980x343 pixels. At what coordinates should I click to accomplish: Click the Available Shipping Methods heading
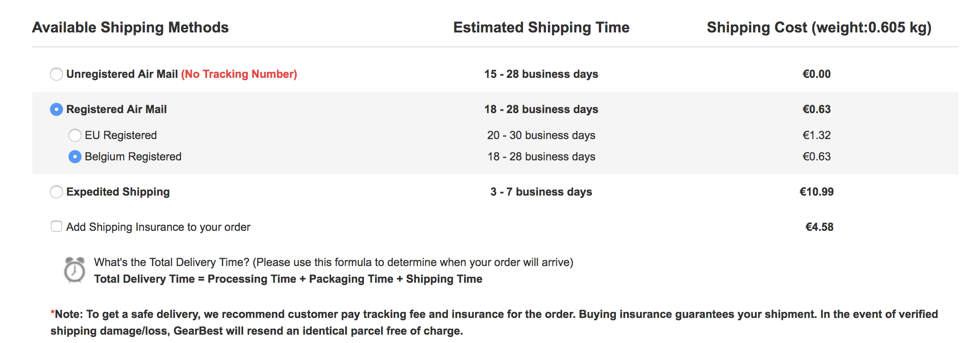point(131,27)
